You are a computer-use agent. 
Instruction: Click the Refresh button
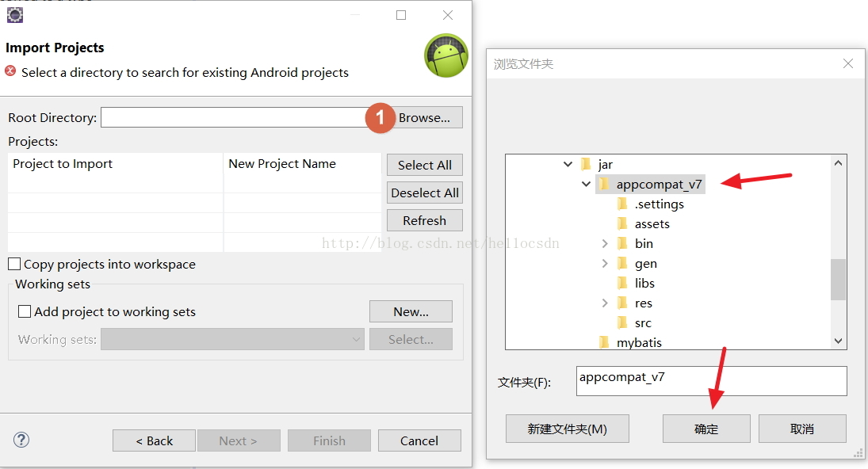pos(425,220)
